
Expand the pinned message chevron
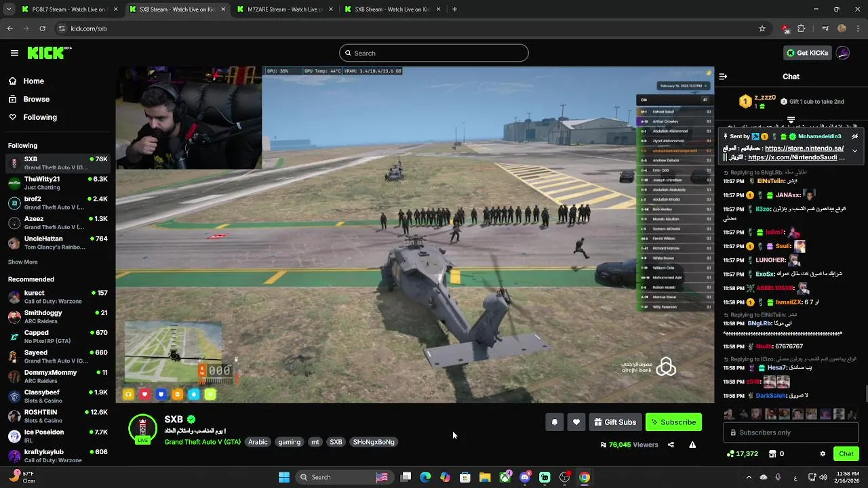click(854, 150)
